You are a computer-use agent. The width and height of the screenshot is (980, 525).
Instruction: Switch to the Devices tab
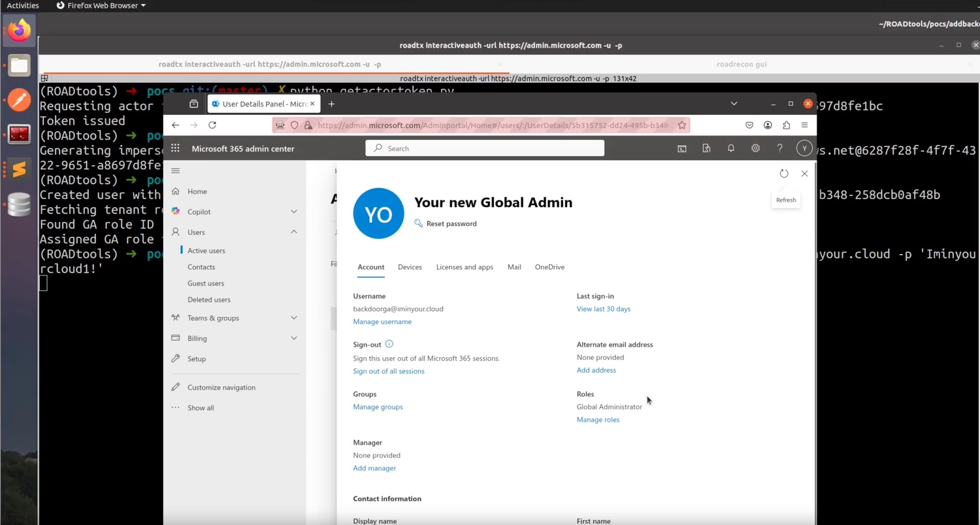click(410, 267)
